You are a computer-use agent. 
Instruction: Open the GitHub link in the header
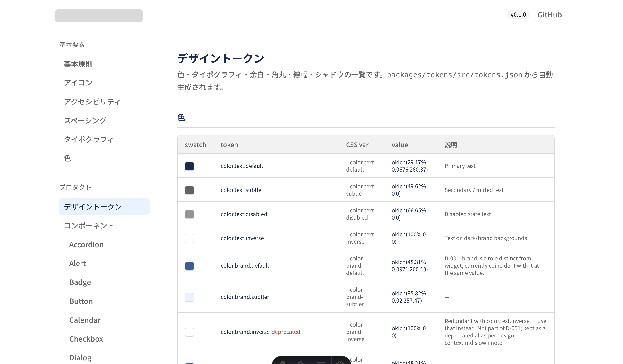tap(549, 15)
